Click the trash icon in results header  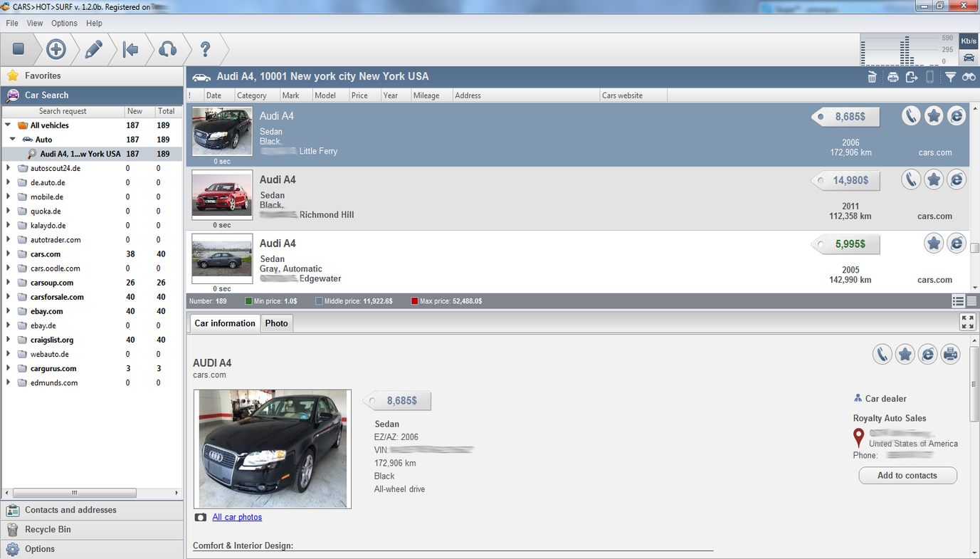pos(872,77)
